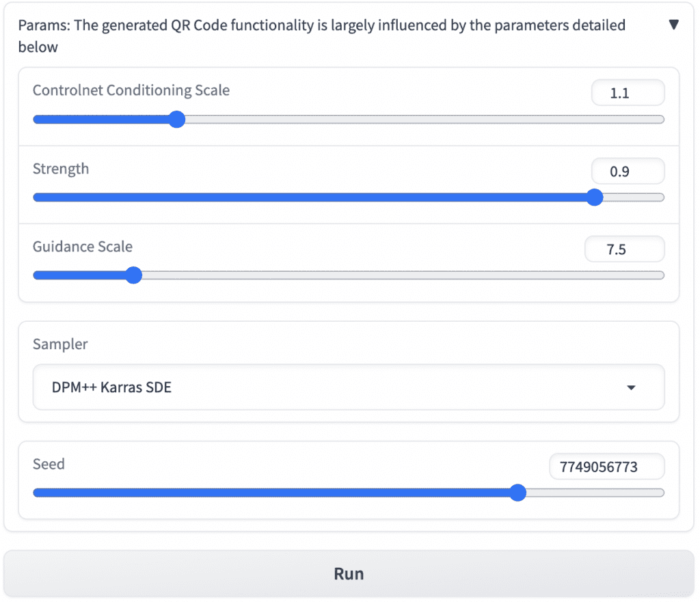Click the Seed slider handle
Screen dimensions: 700x602
pyautogui.click(x=517, y=493)
